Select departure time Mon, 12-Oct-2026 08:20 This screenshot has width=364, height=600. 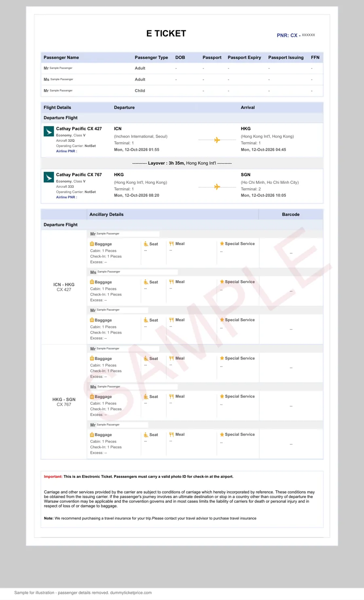137,196
